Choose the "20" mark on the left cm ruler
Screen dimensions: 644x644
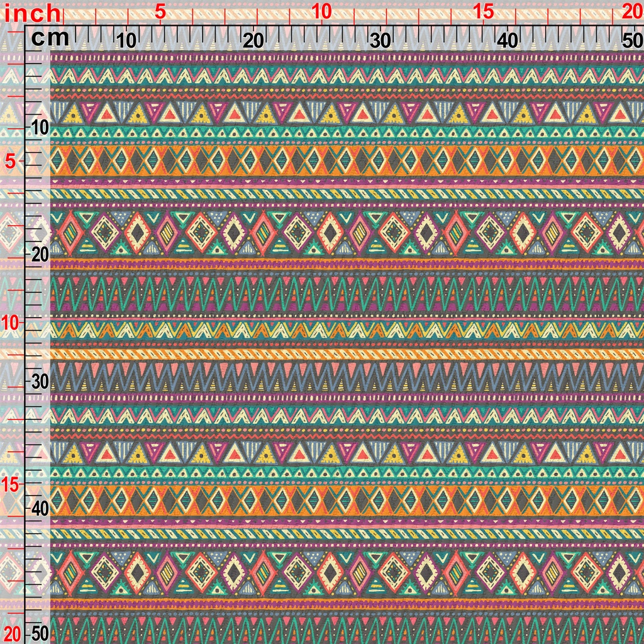pos(40,255)
